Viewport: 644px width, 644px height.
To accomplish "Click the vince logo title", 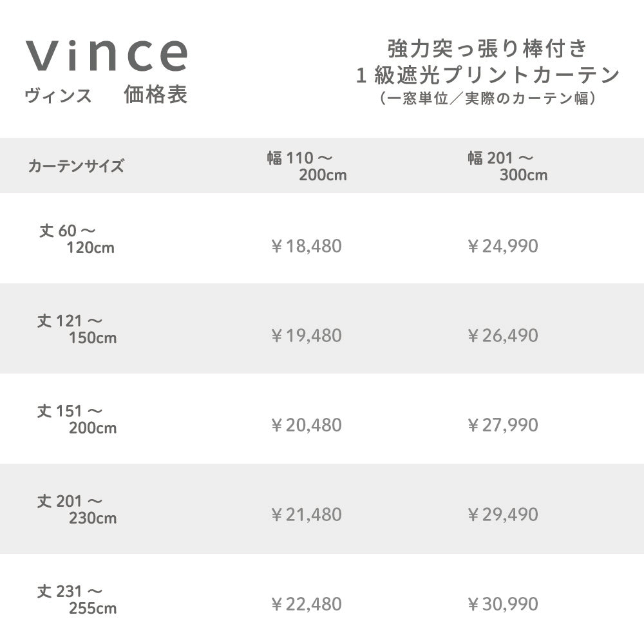I will [107, 55].
